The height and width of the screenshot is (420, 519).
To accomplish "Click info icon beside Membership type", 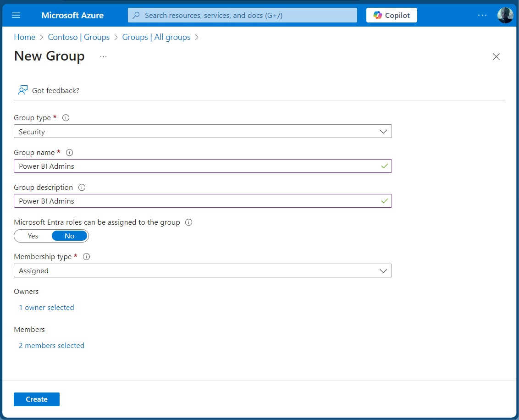I will [86, 257].
